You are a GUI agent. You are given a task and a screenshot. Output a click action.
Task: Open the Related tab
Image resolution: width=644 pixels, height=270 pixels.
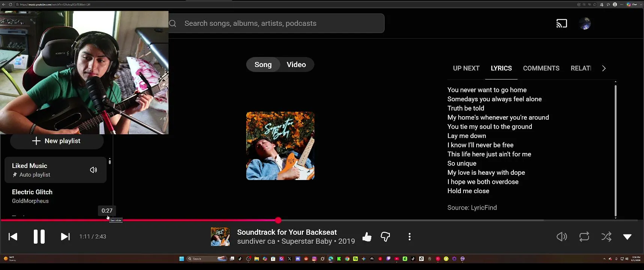[581, 68]
